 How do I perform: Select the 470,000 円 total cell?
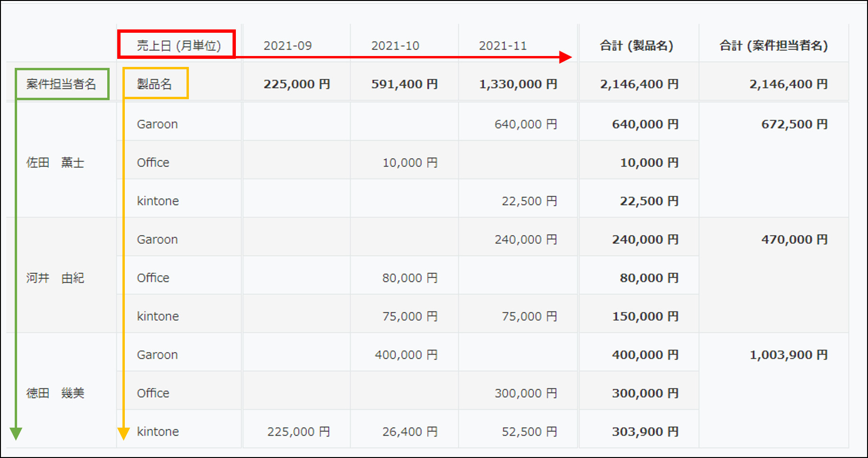[794, 239]
